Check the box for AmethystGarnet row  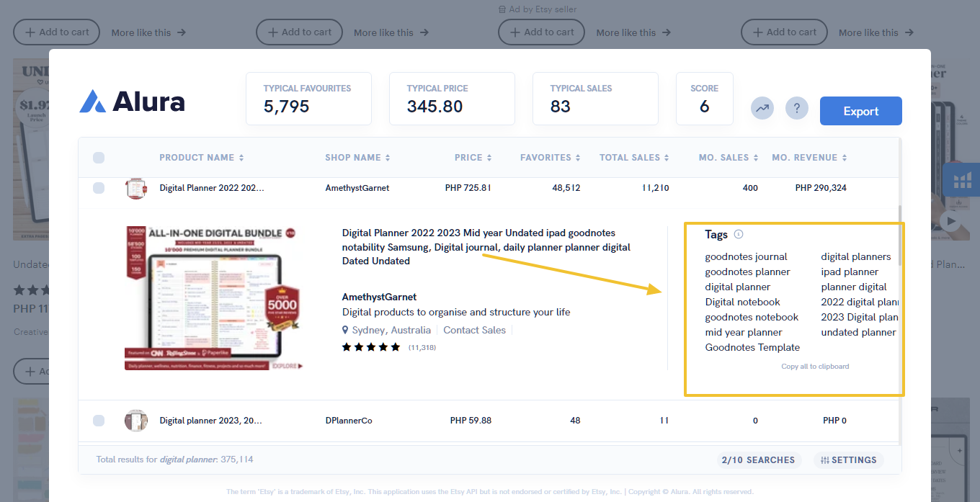click(x=99, y=188)
